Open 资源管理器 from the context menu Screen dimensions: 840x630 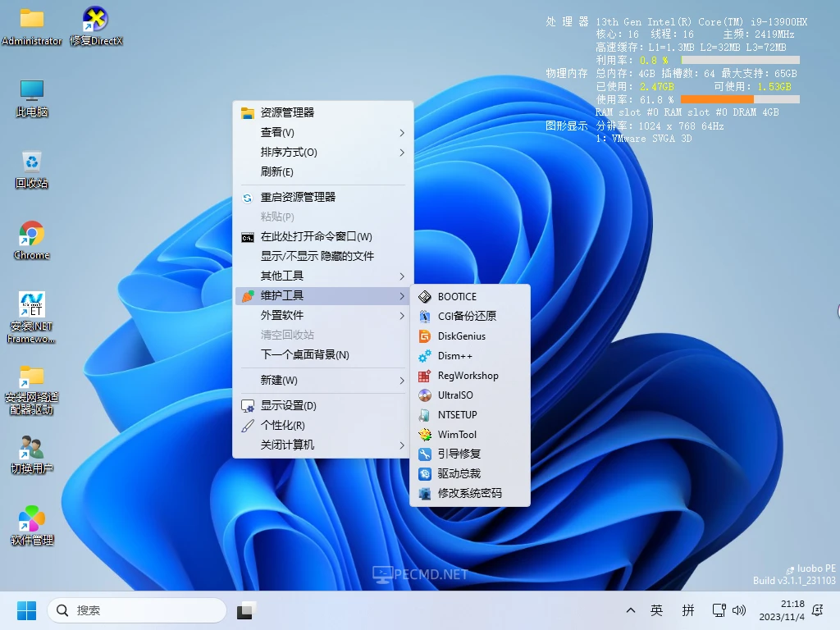323,112
